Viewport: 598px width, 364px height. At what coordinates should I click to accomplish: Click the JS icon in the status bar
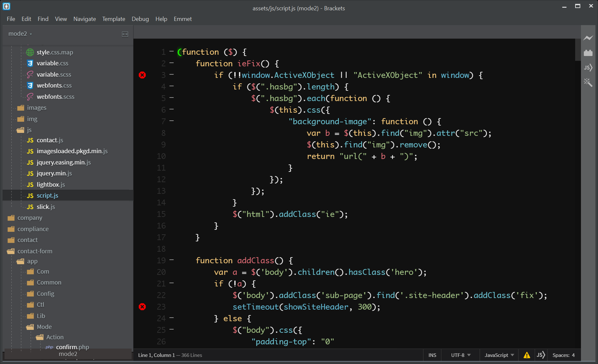coord(541,355)
